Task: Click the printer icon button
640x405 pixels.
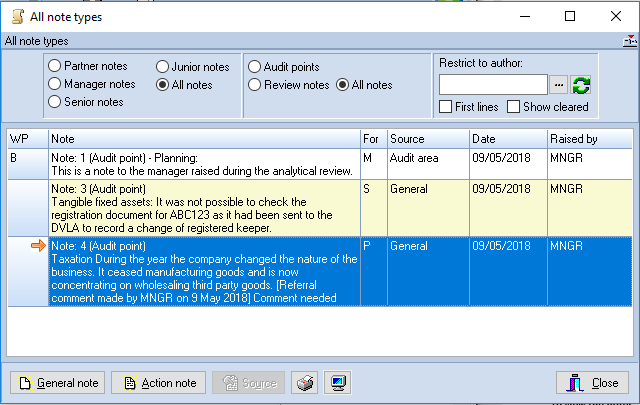Action: (305, 383)
